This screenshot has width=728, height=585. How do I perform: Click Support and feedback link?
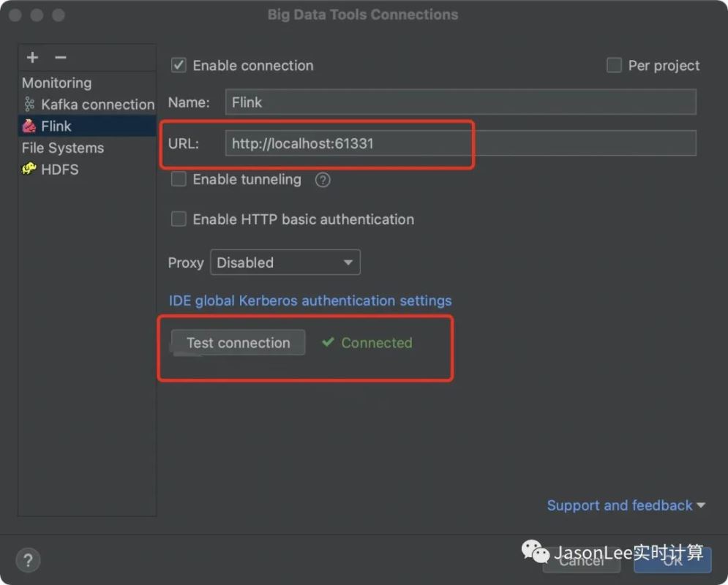click(620, 505)
